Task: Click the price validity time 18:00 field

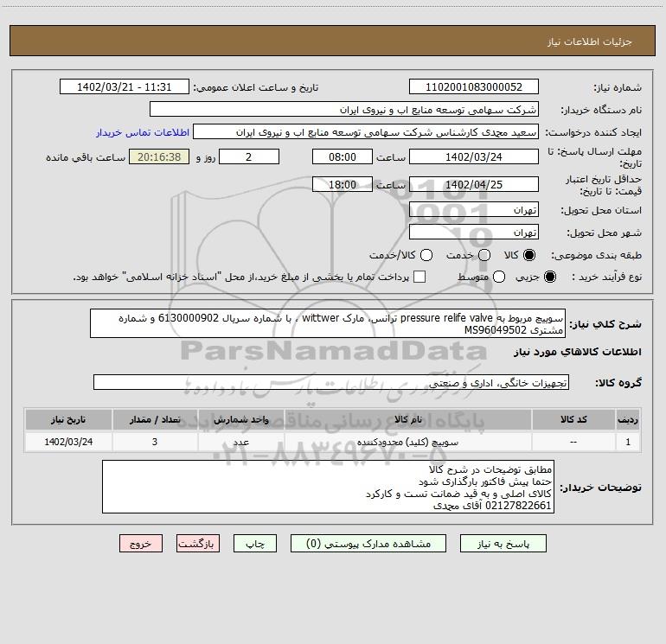Action: [x=343, y=184]
